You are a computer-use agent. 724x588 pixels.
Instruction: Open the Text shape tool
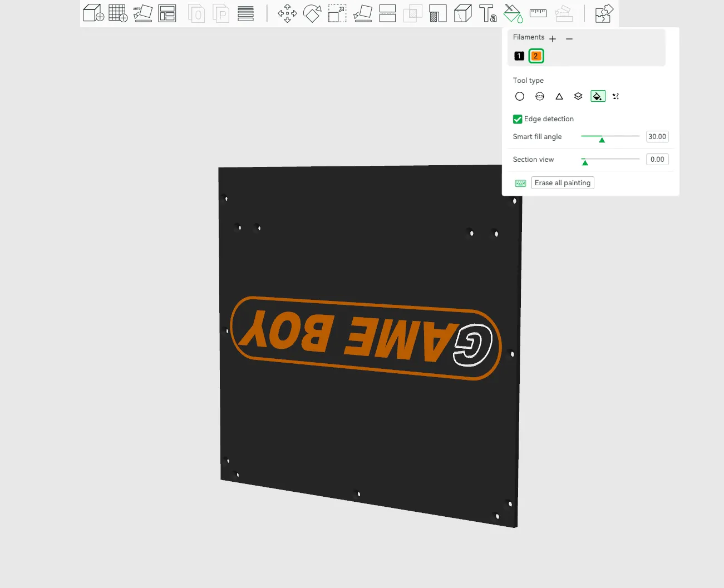488,13
